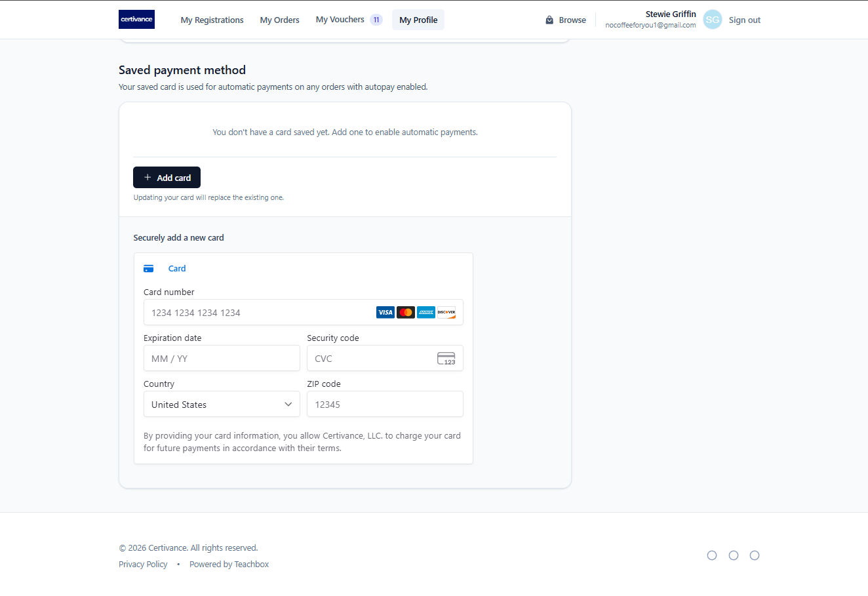868x596 pixels.
Task: Click the Securely add a new card text
Action: (x=178, y=238)
